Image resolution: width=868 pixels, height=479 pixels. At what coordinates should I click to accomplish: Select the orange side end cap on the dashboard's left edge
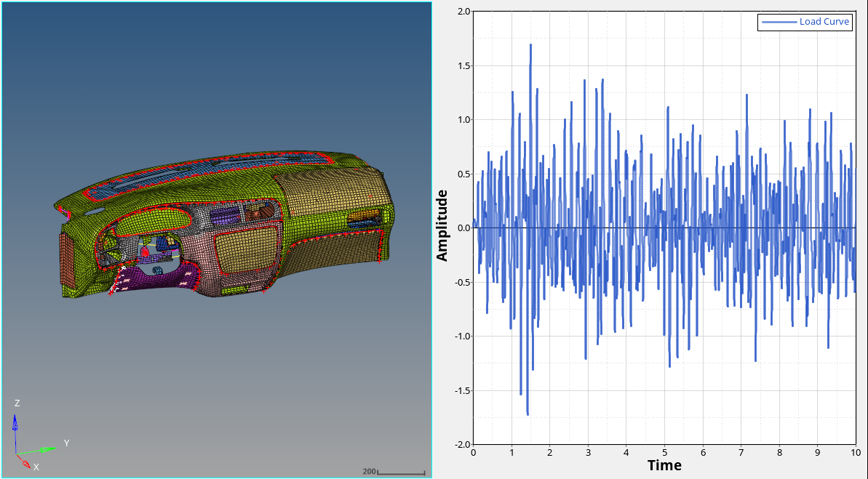66,259
